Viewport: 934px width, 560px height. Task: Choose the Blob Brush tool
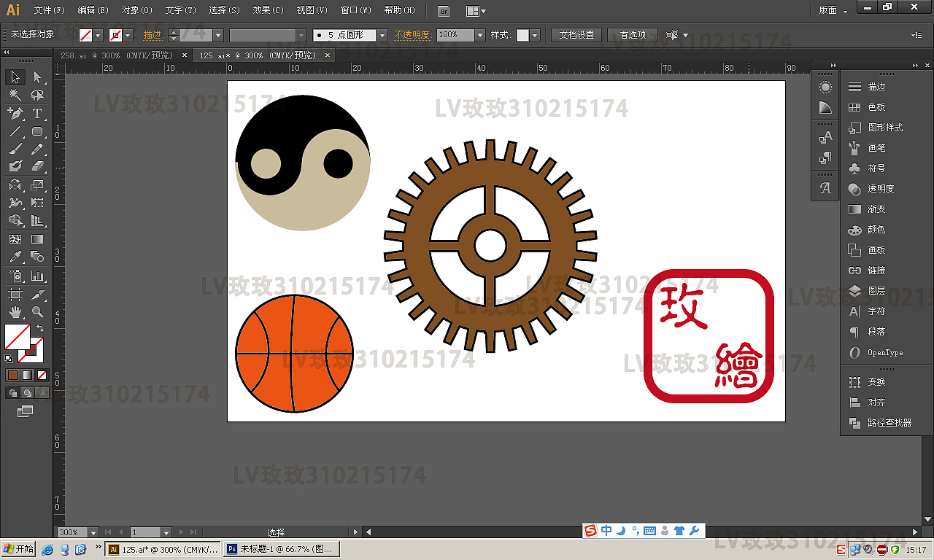15,167
